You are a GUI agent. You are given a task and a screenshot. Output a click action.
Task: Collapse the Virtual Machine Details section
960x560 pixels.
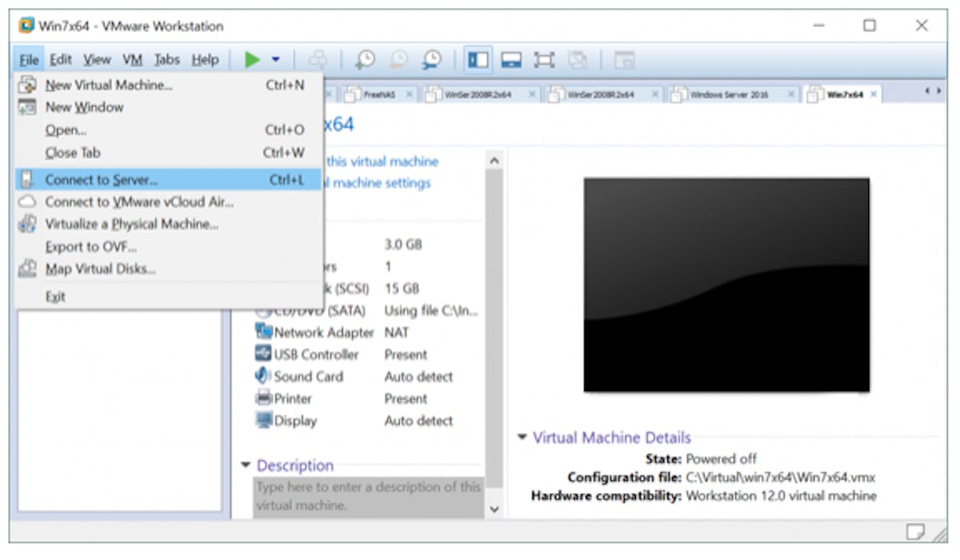point(522,438)
